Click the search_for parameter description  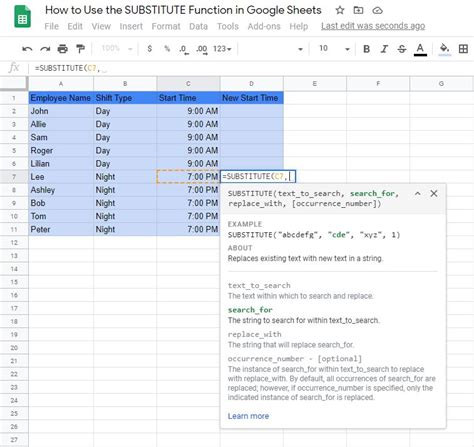point(303,320)
